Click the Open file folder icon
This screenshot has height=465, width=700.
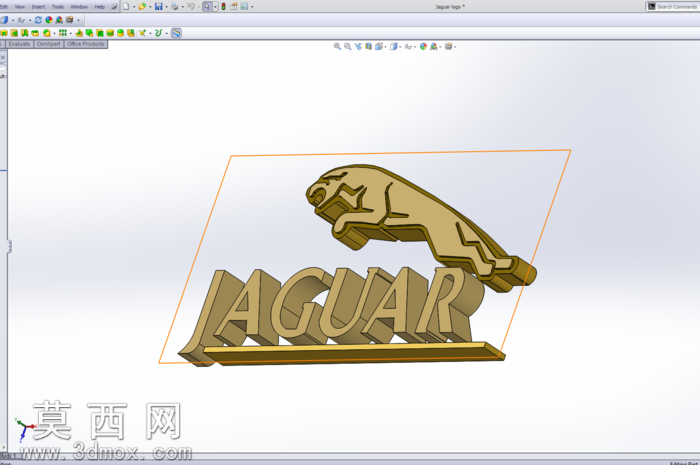[142, 7]
